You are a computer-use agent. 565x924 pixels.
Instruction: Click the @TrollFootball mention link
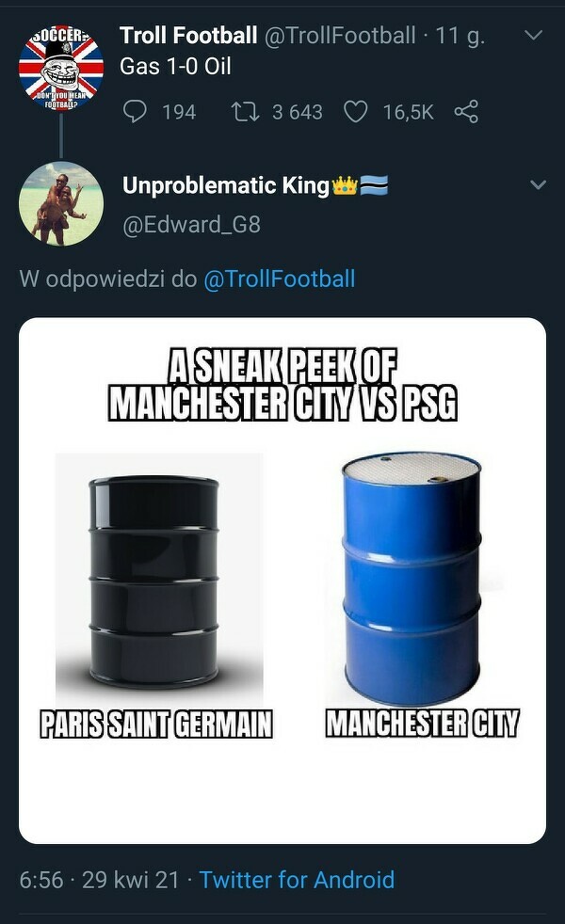tap(279, 279)
